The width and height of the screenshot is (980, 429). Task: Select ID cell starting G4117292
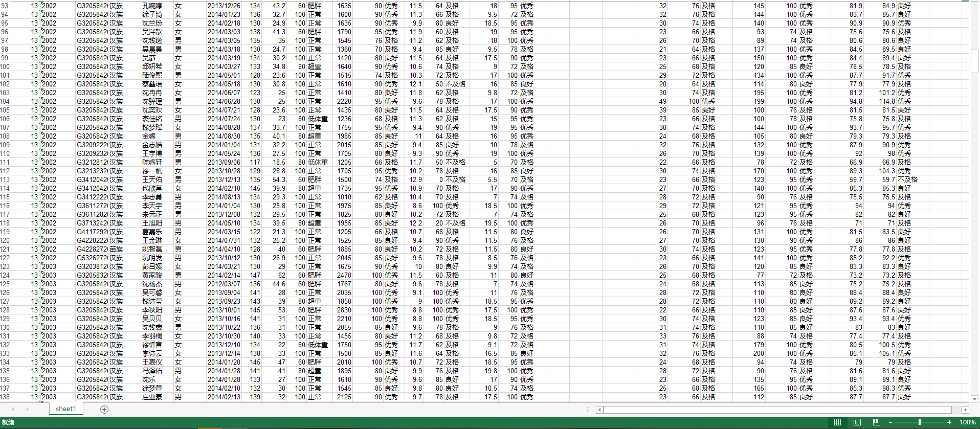pyautogui.click(x=92, y=232)
